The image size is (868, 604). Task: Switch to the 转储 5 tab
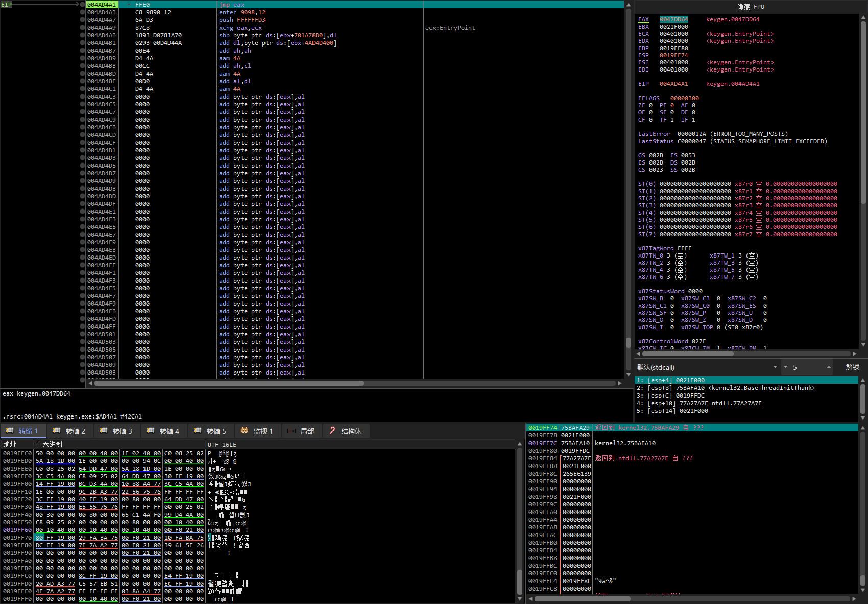click(211, 431)
